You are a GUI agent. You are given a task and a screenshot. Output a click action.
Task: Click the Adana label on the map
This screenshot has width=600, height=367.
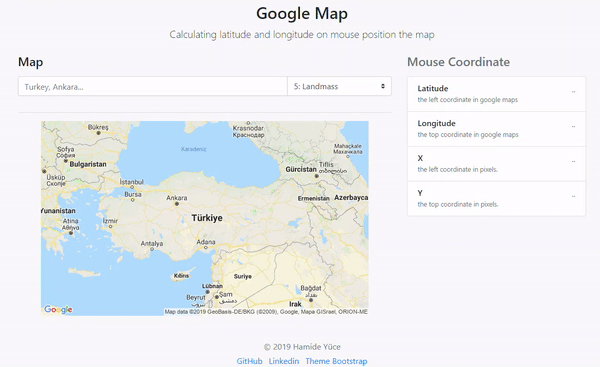coord(206,242)
